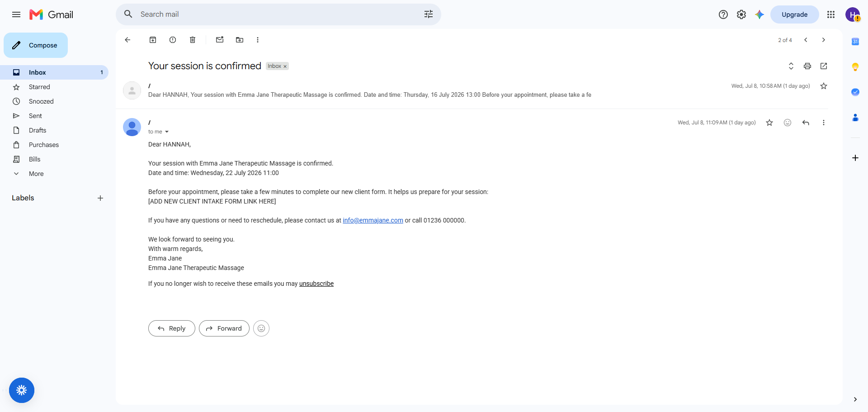Star the 10:58 AM message
868x412 pixels.
point(824,86)
